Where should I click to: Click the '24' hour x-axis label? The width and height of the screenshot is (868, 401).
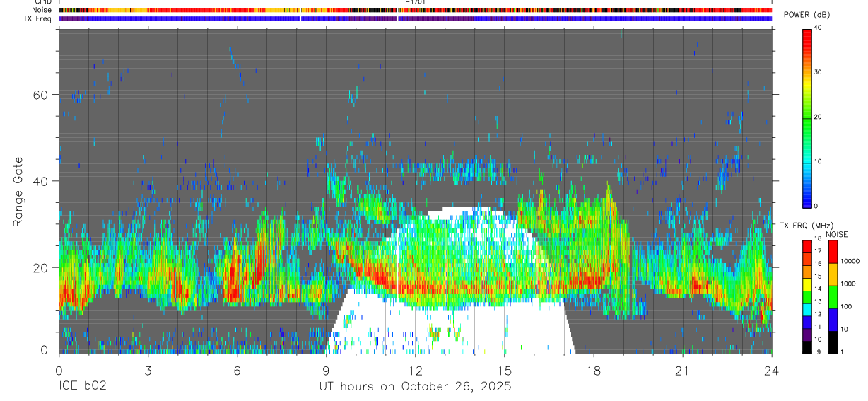coord(772,371)
